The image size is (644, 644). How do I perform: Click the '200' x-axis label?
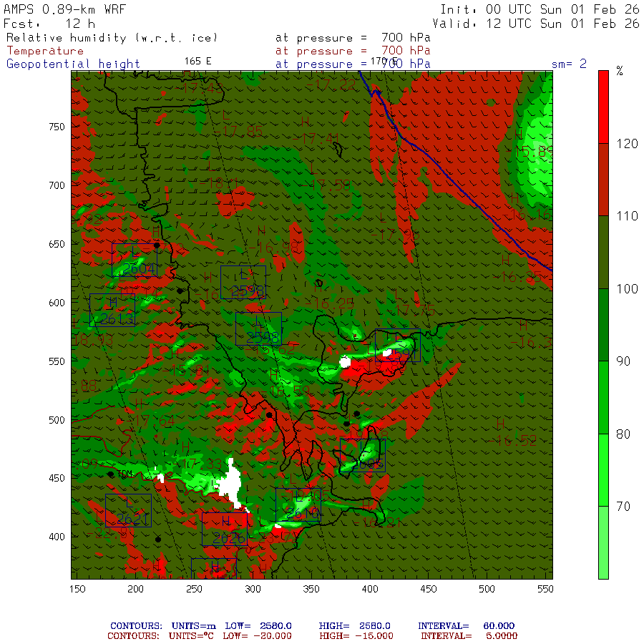pyautogui.click(x=135, y=589)
